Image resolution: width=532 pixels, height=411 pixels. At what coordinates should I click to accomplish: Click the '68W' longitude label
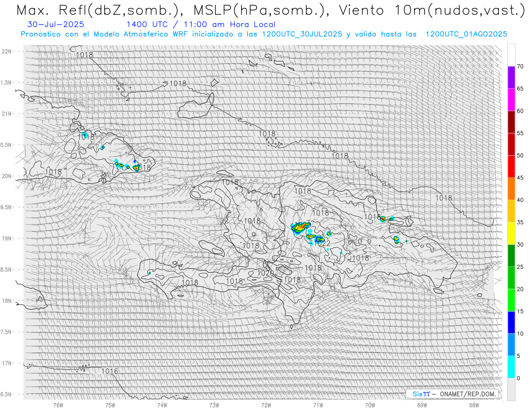[x=474, y=405]
